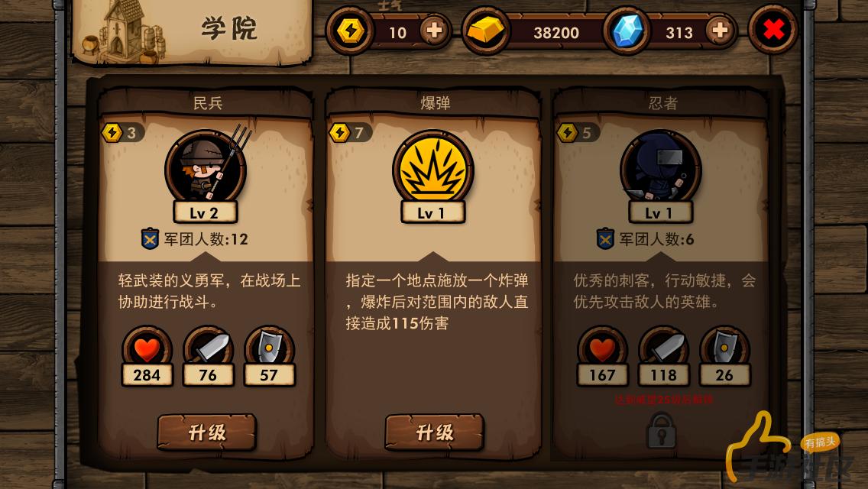Close the academy screen with red X
The height and width of the screenshot is (489, 868).
772,30
